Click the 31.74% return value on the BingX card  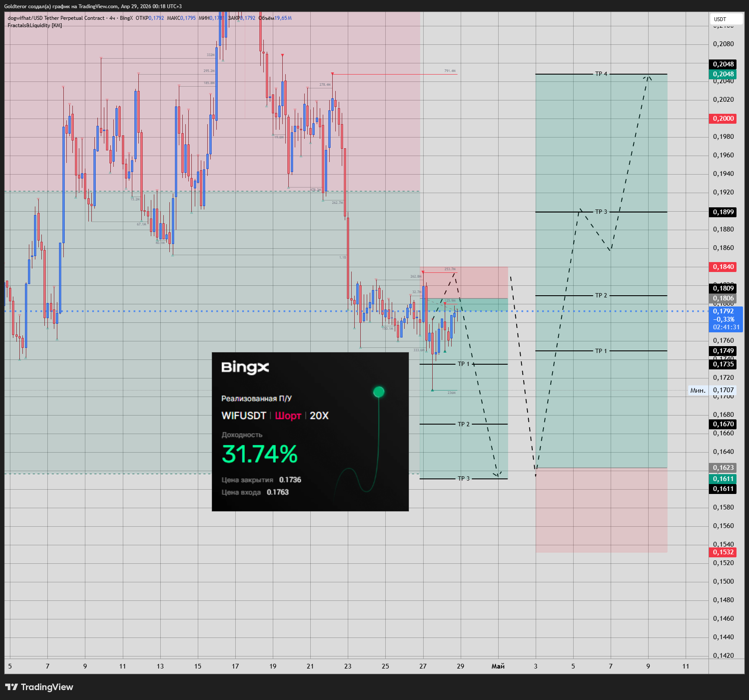pyautogui.click(x=259, y=454)
